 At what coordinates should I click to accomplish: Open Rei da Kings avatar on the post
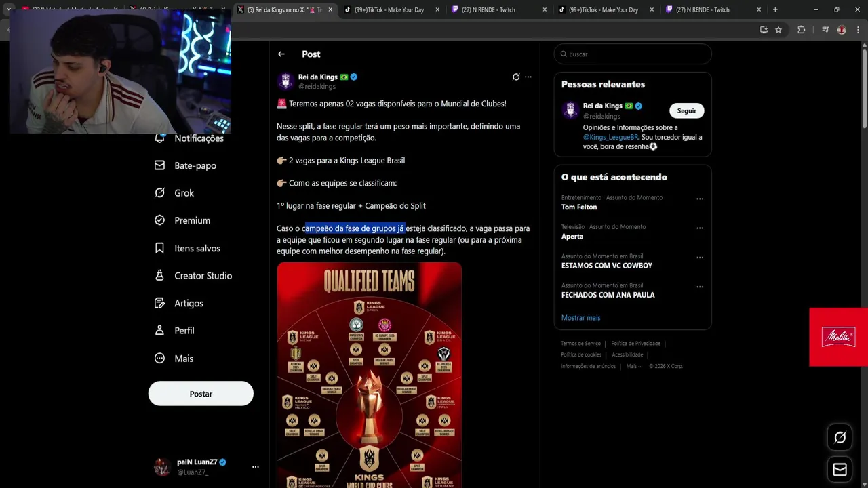285,81
